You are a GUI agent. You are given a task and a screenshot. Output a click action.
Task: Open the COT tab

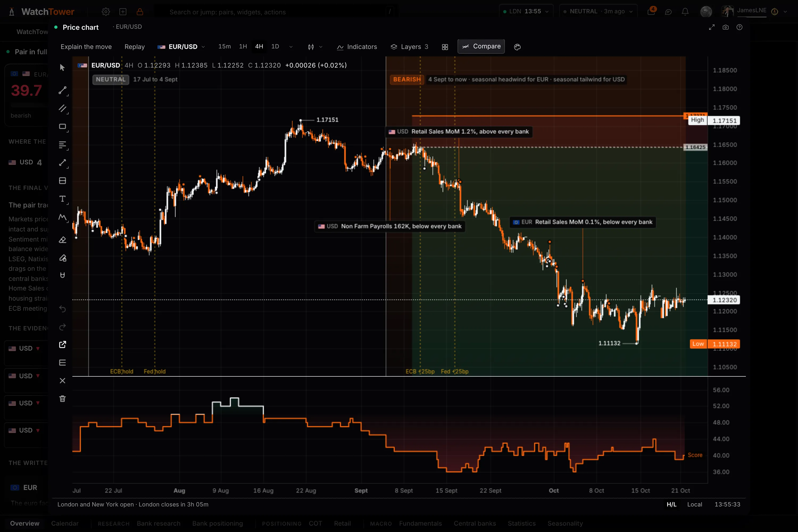tap(315, 523)
